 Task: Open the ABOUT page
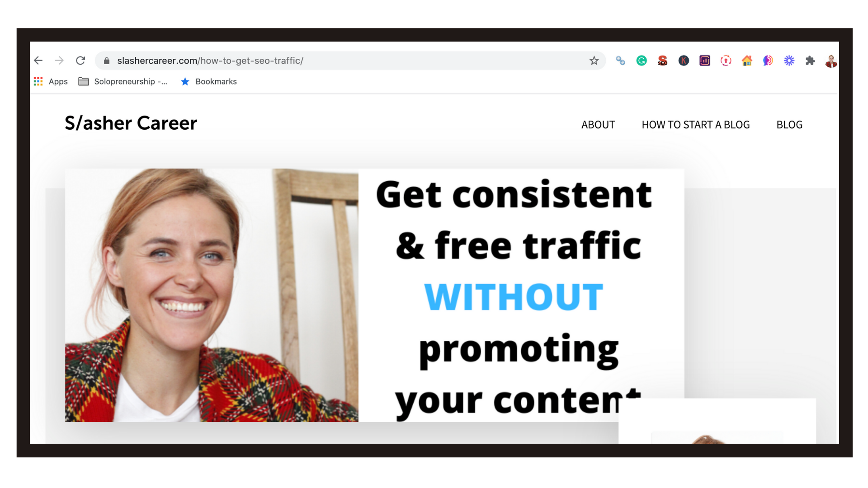pos(598,124)
